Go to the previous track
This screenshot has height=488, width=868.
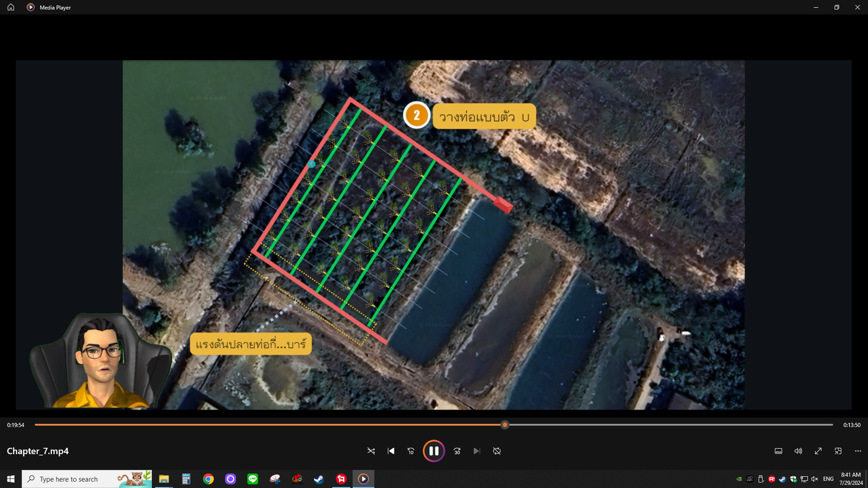point(391,451)
